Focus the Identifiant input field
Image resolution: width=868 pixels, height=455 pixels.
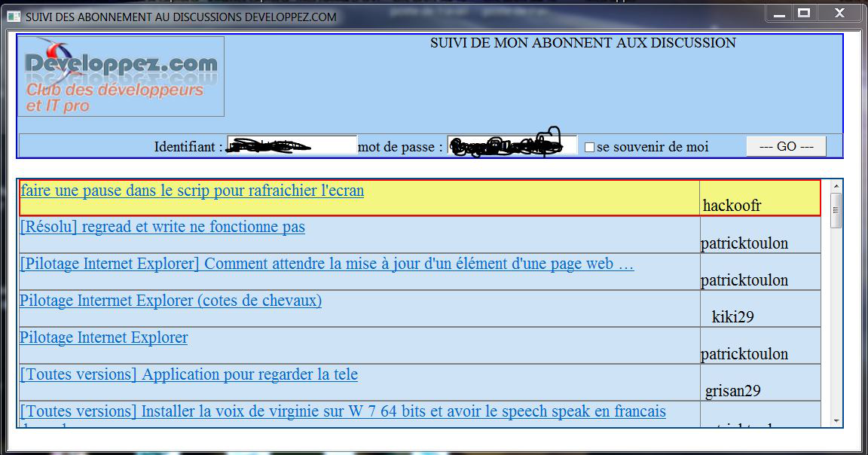(292, 145)
